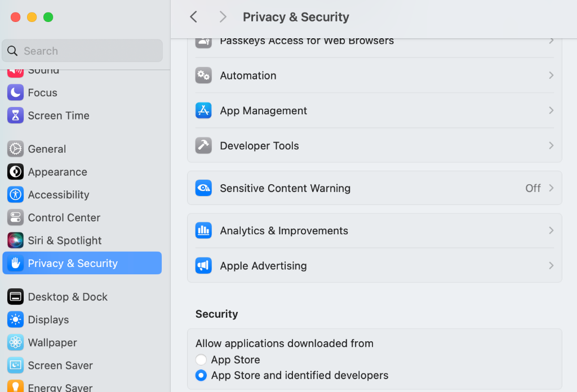Open the General settings pane

(x=82, y=149)
